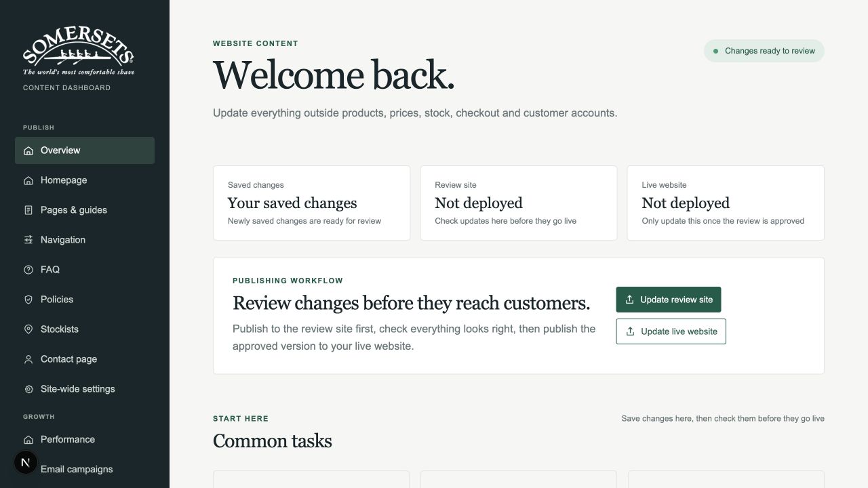Screen dimensions: 868x488
Task: Click the Site-wide settings gear icon
Action: coord(28,389)
